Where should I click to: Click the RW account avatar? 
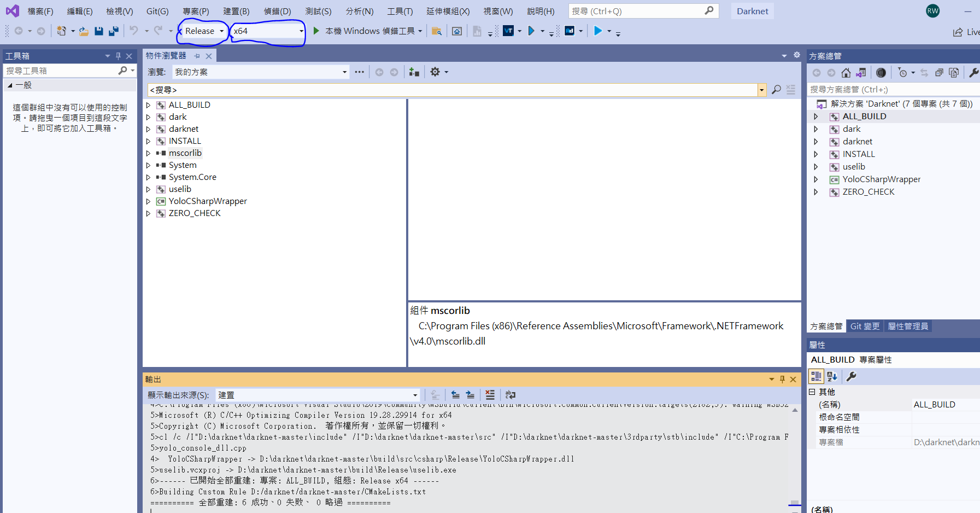pos(933,11)
